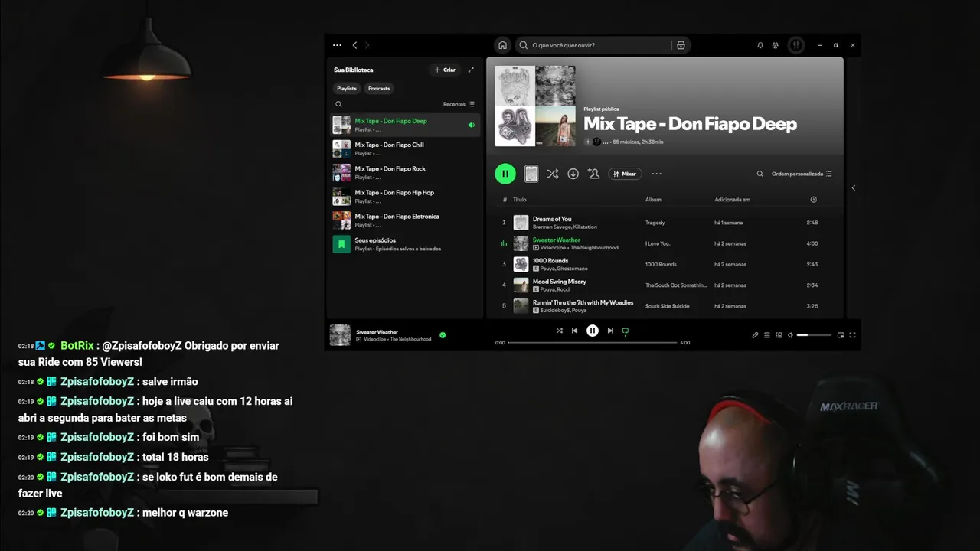Open Mix Tape - Don Fiapo Eletronica playlist
Screen dimensions: 980x551
(x=405, y=220)
